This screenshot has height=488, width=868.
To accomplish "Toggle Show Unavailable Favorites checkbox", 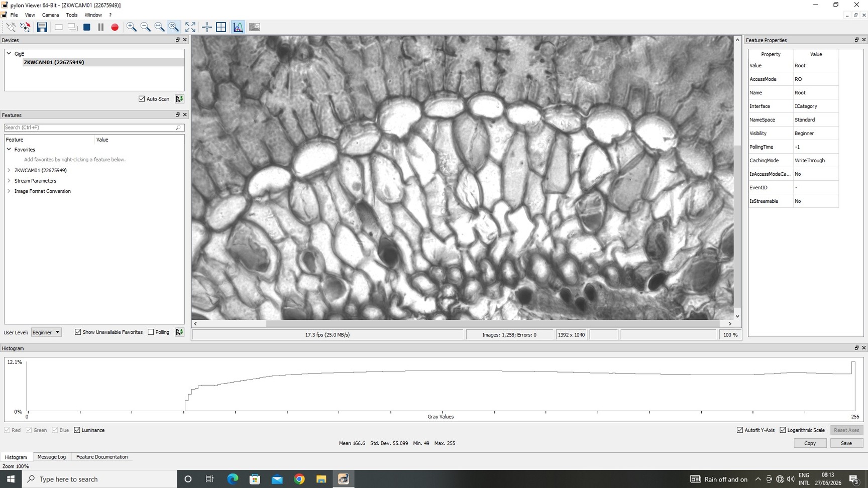I will coord(78,332).
